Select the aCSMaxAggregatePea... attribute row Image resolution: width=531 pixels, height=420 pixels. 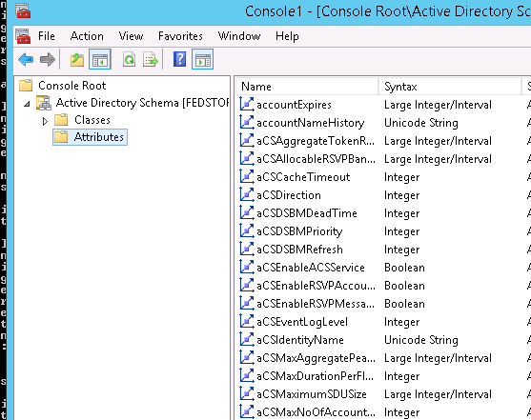pos(316,358)
